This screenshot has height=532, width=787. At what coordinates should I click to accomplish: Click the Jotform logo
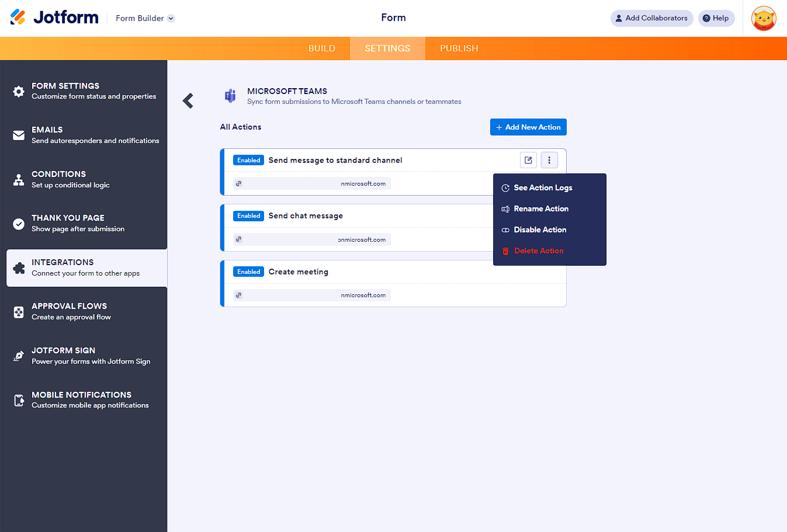[x=54, y=18]
